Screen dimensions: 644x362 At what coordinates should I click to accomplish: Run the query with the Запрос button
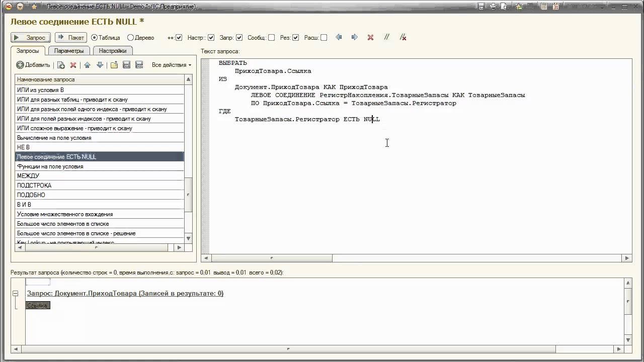click(x=30, y=38)
